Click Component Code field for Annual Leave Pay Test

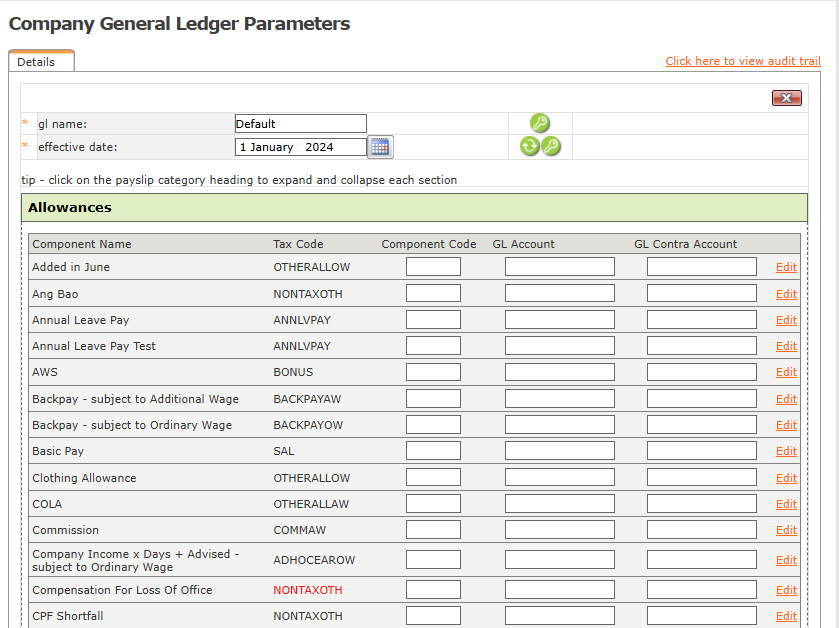click(433, 346)
